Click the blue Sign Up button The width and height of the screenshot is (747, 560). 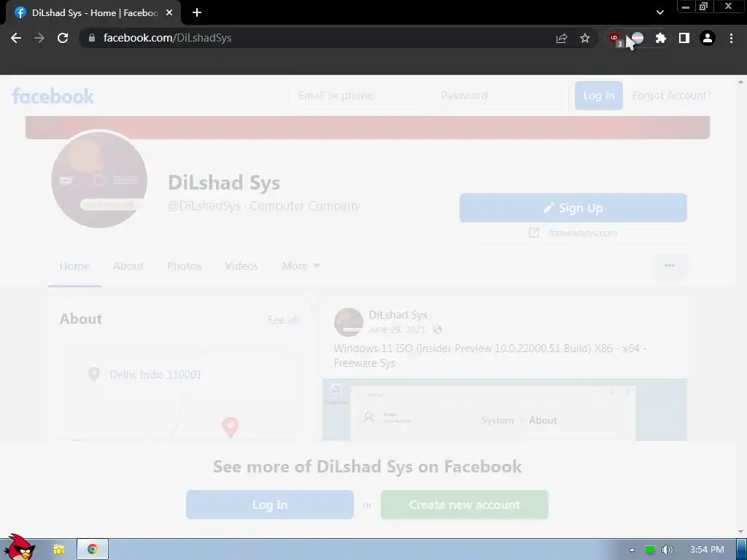573,208
